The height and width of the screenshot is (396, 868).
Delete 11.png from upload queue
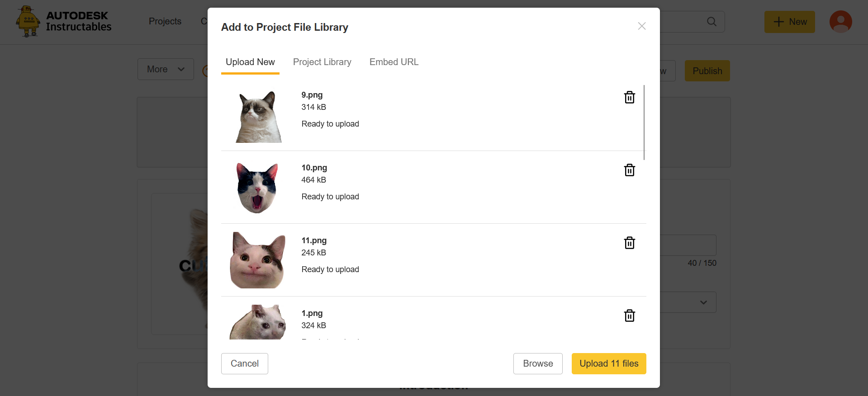(629, 243)
